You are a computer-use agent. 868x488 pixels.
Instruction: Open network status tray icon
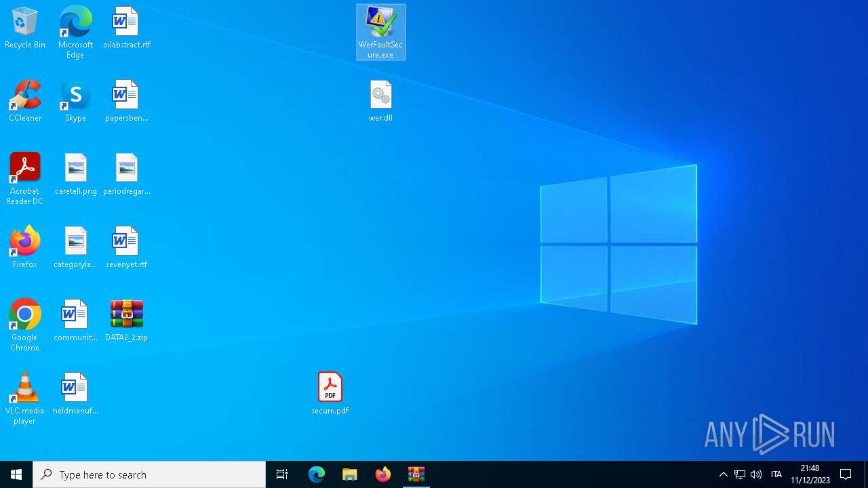pyautogui.click(x=740, y=474)
